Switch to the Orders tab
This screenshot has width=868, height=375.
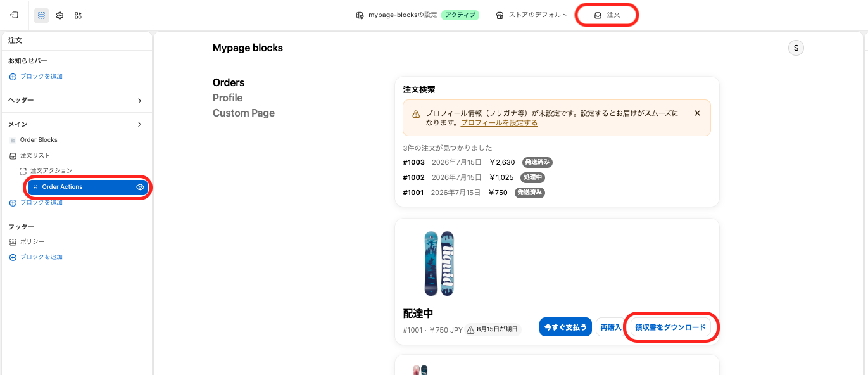click(x=229, y=83)
